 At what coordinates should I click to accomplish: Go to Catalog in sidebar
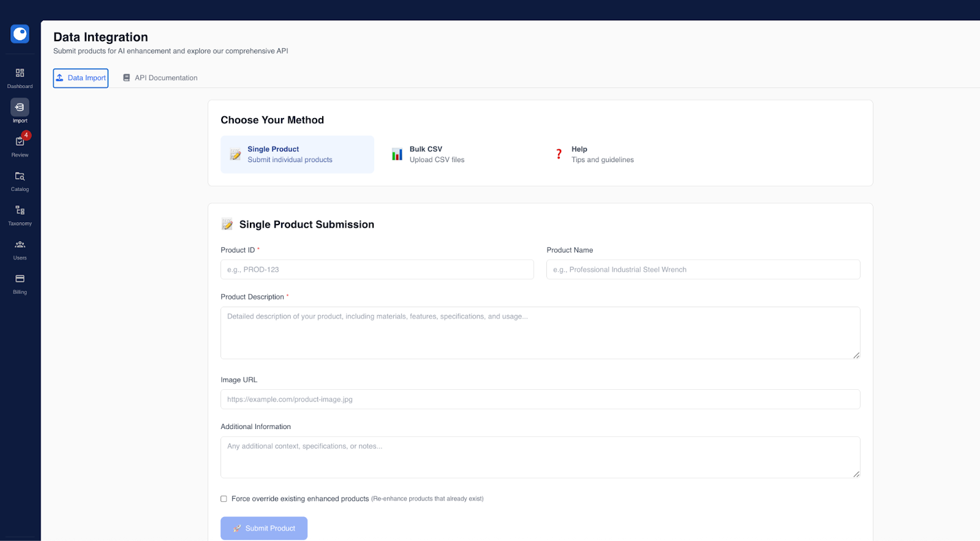pyautogui.click(x=20, y=180)
